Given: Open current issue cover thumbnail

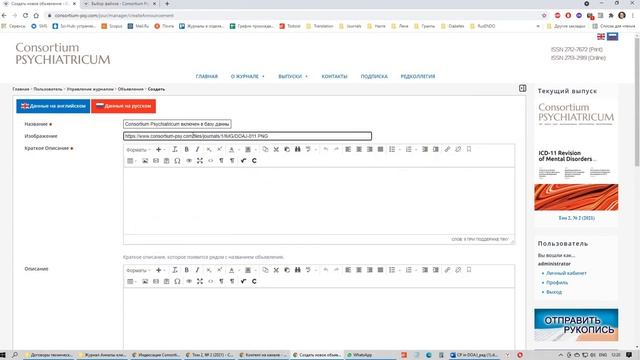Looking at the screenshot, I should coord(576,155).
